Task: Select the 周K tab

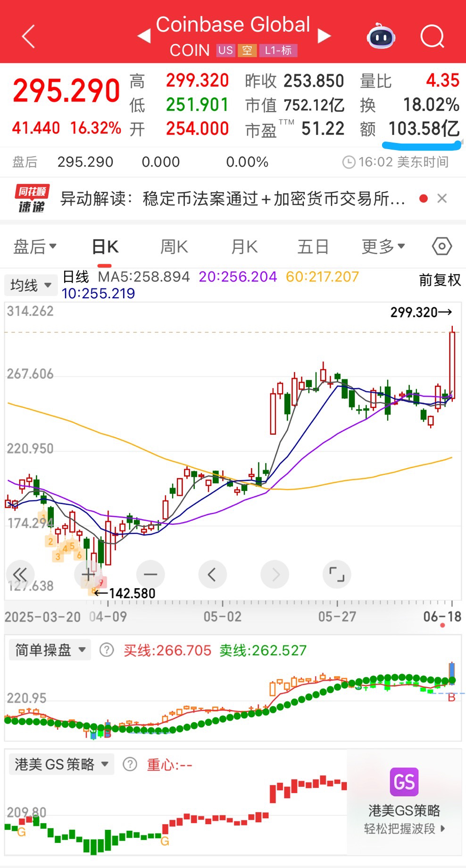Action: point(174,246)
